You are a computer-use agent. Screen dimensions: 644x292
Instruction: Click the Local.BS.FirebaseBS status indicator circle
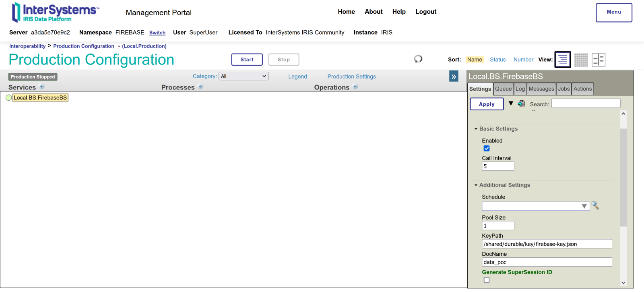9,98
